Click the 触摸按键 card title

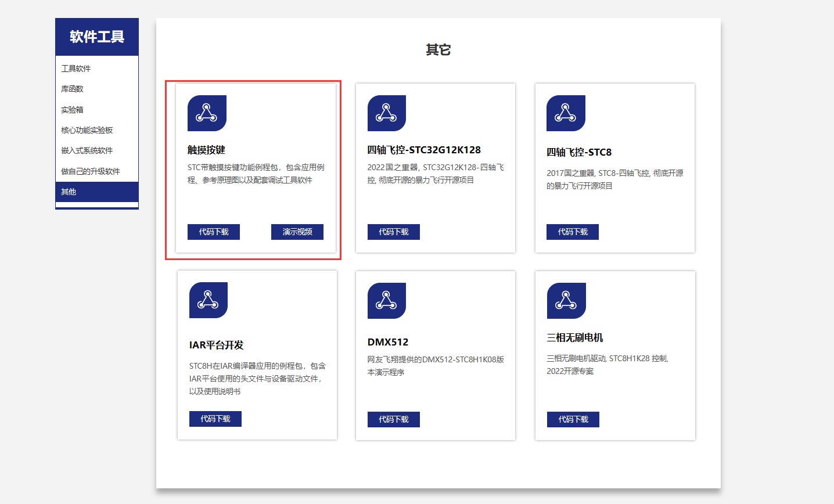point(206,150)
